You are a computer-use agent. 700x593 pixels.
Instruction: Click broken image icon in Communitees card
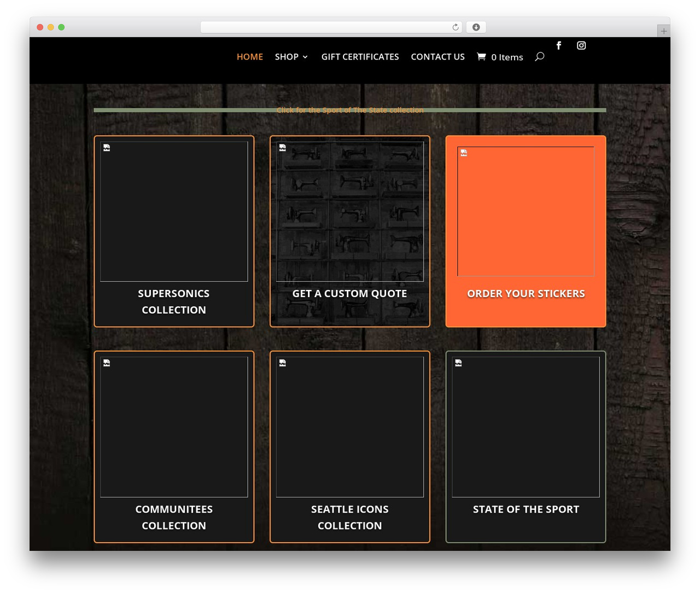tap(107, 363)
